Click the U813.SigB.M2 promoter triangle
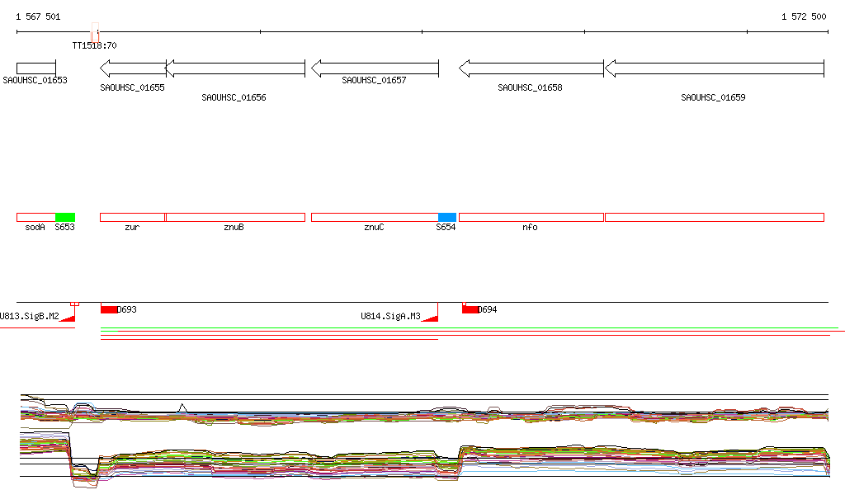Screen dimensions: 845x504 coord(68,318)
